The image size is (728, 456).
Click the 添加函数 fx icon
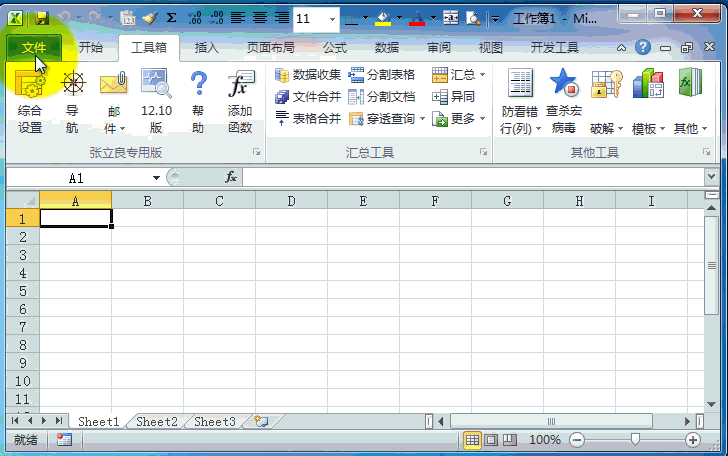pyautogui.click(x=240, y=87)
